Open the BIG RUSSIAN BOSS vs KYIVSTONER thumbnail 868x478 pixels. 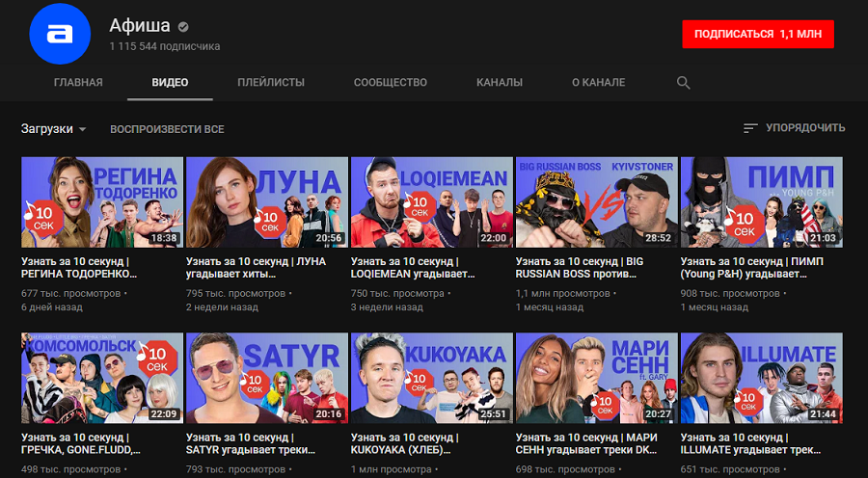597,202
